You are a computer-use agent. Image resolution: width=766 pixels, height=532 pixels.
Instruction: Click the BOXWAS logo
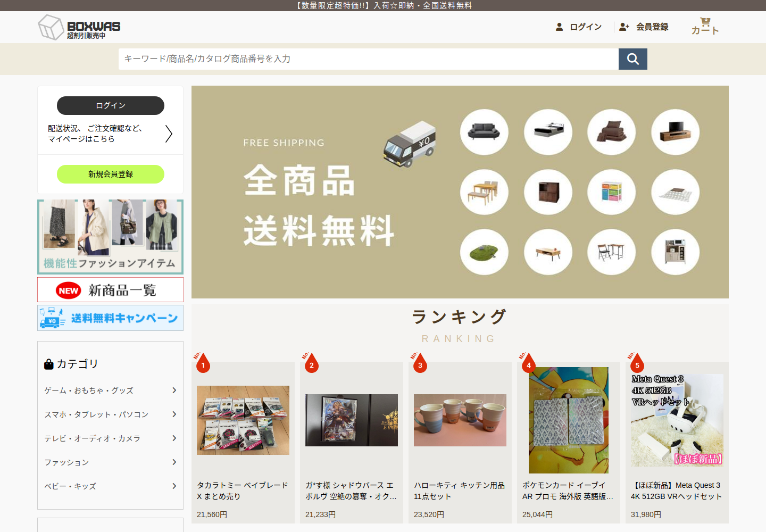pos(79,27)
